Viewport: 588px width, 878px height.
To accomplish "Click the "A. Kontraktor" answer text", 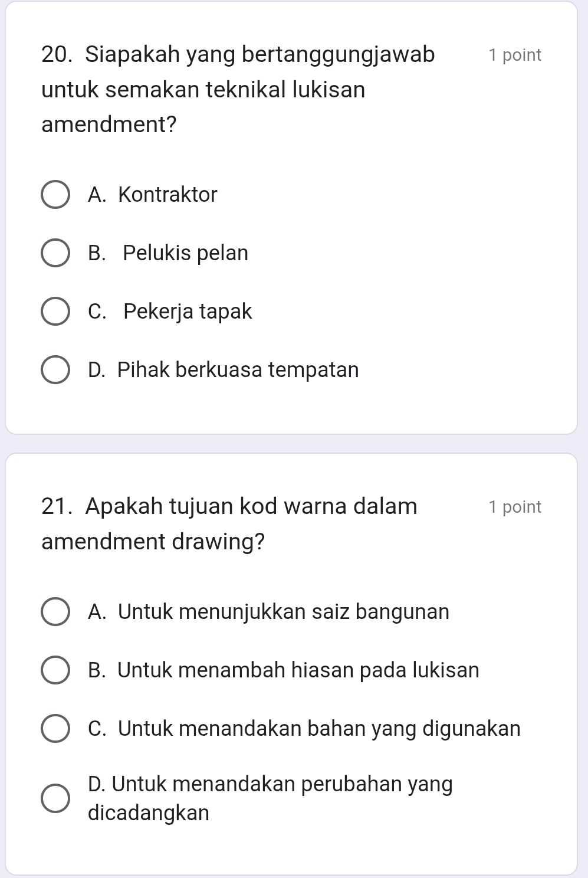I will point(152,195).
